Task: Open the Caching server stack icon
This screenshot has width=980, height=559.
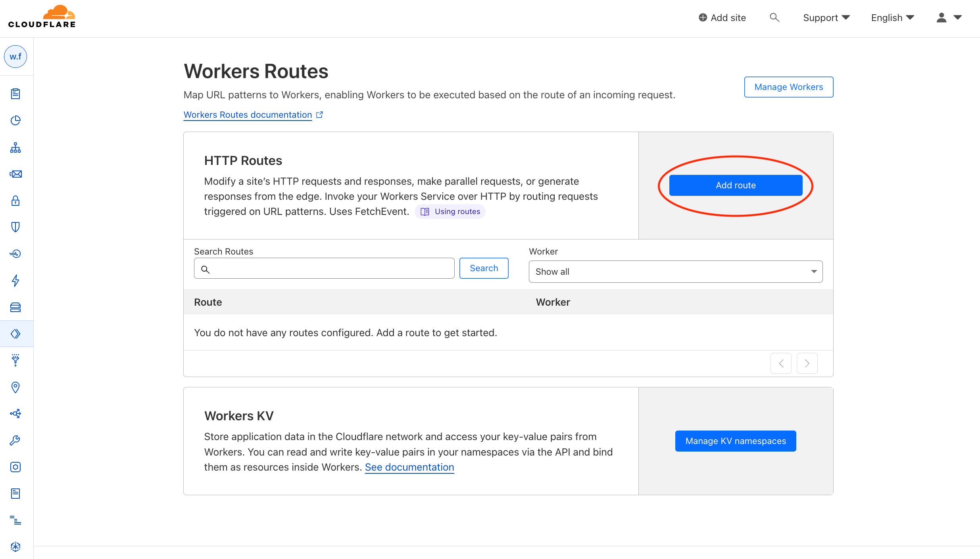Action: [x=15, y=307]
